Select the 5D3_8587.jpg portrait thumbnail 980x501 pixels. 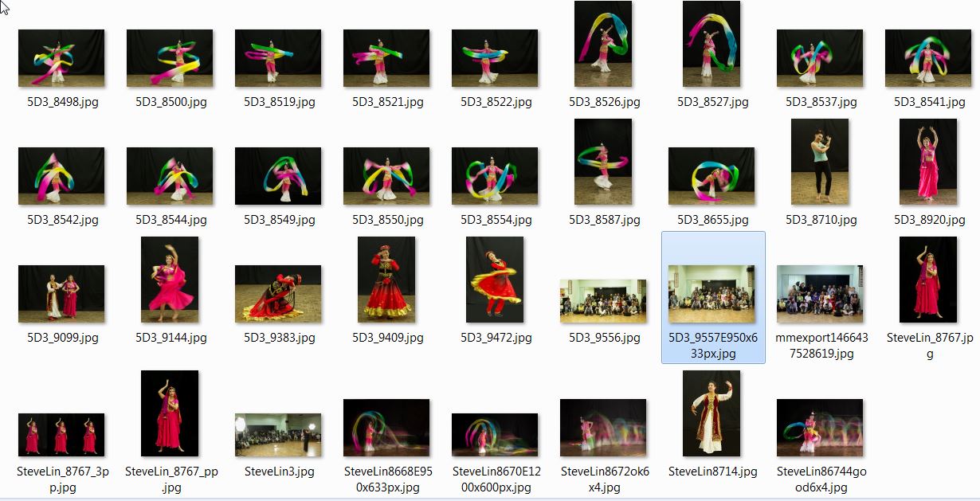click(603, 162)
